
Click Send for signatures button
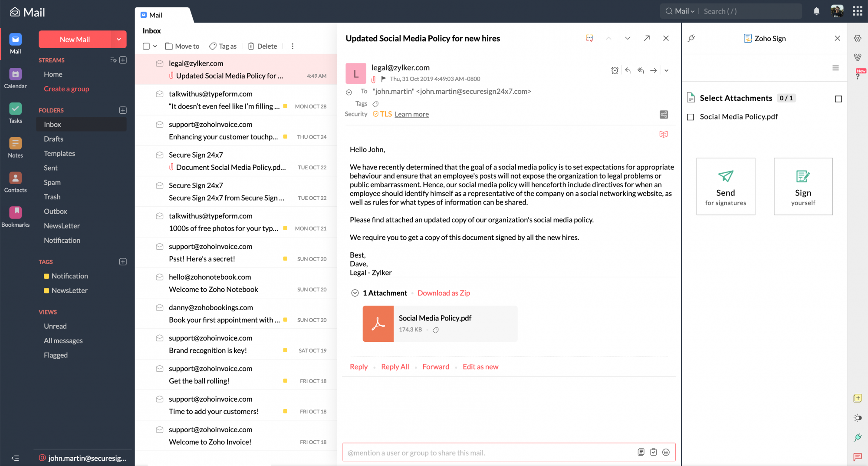click(726, 186)
